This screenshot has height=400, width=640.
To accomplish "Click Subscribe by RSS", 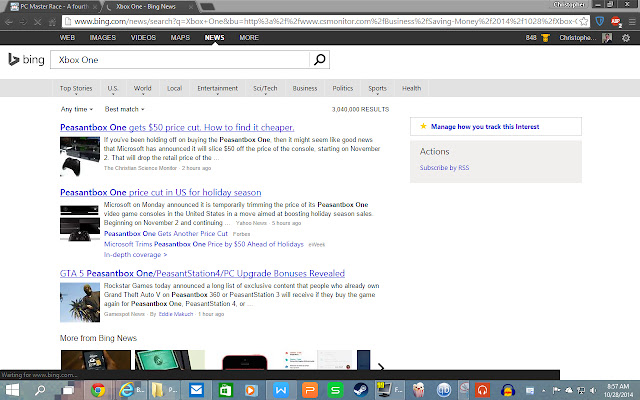I will point(444,168).
